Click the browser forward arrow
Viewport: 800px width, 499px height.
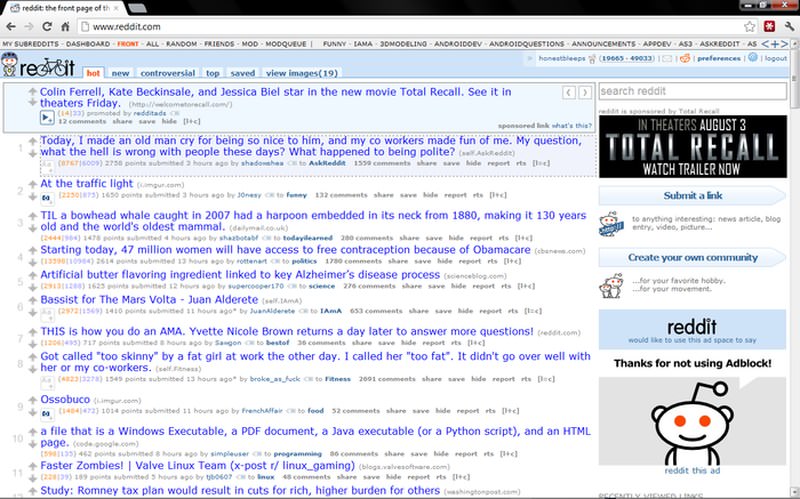pos(29,27)
